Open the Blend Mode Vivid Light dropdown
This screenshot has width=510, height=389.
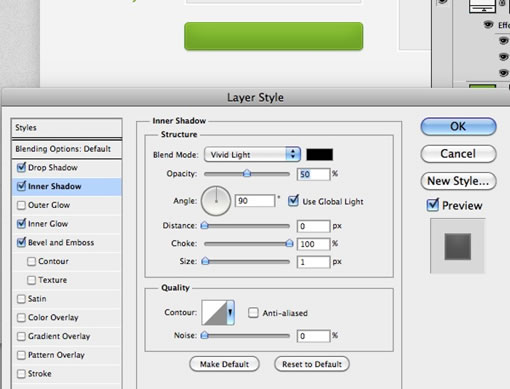click(252, 154)
